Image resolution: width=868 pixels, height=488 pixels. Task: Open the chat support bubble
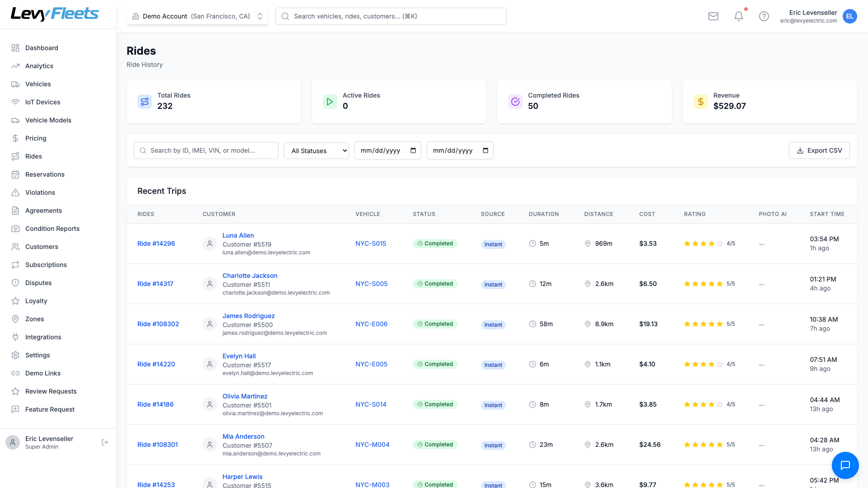[845, 465]
